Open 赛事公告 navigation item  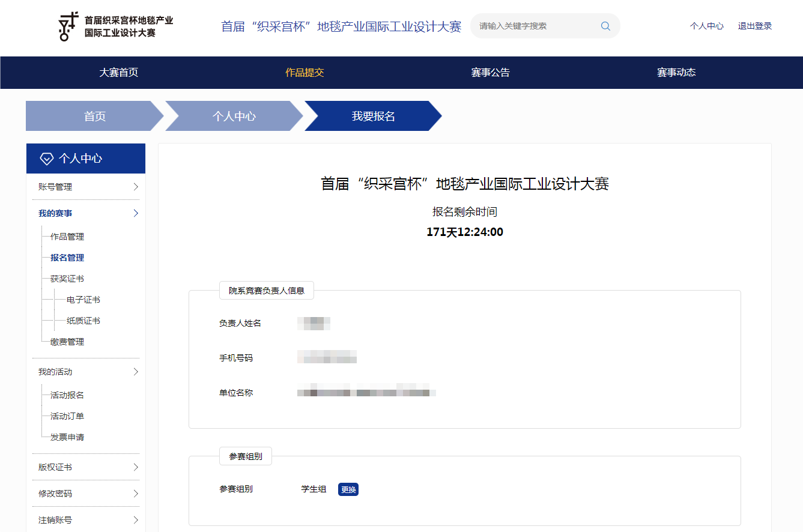[x=490, y=73]
